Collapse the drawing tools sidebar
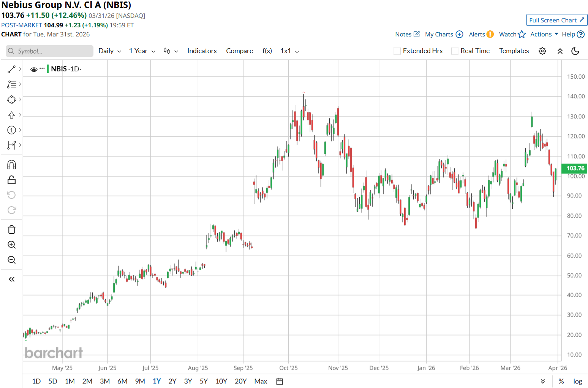Screen dimensions: 588x388 (11, 279)
